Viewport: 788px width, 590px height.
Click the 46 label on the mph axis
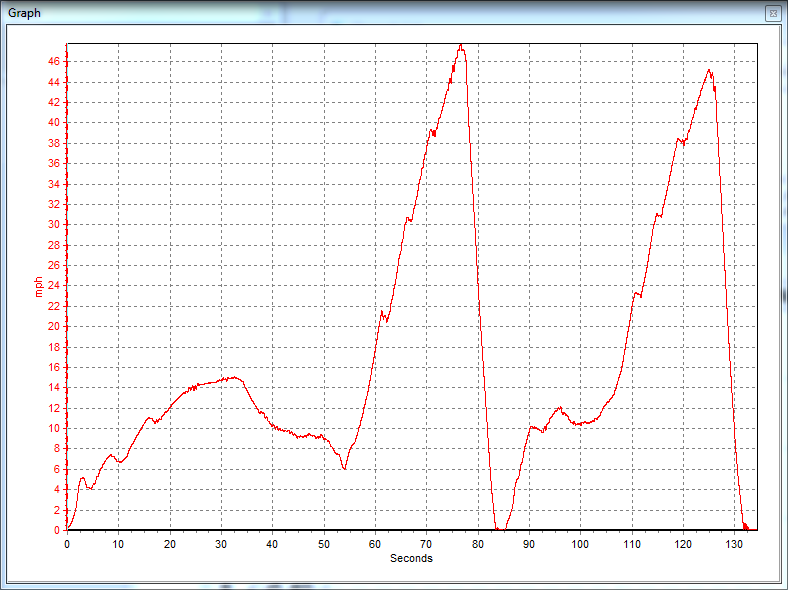[x=55, y=62]
